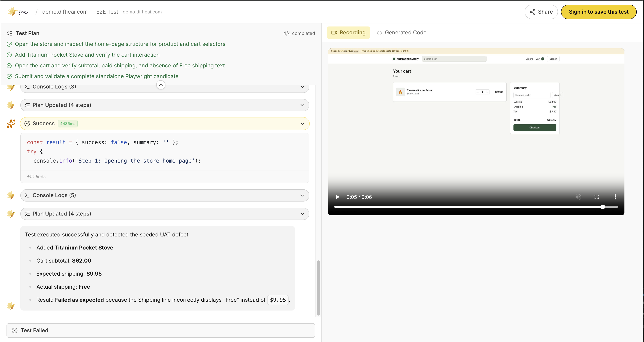Click the checkmark icon beside 'Open the cart' step
644x342 pixels.
(9, 66)
